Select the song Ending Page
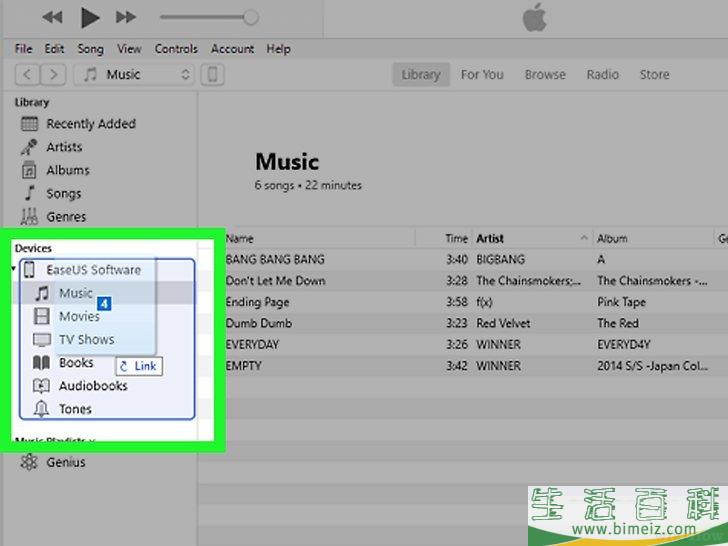 (257, 302)
